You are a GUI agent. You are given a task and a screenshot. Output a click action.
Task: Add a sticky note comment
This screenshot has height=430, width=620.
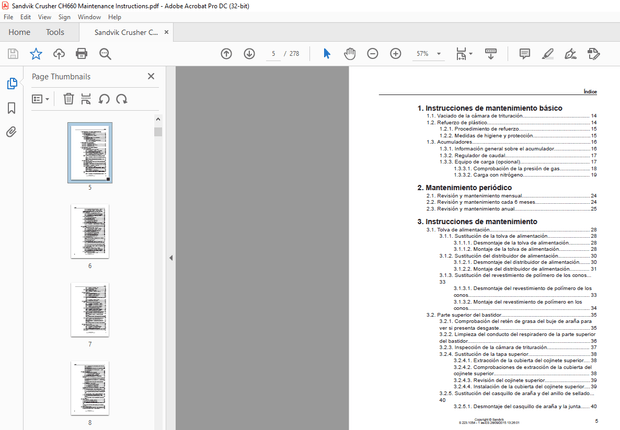pyautogui.click(x=525, y=53)
